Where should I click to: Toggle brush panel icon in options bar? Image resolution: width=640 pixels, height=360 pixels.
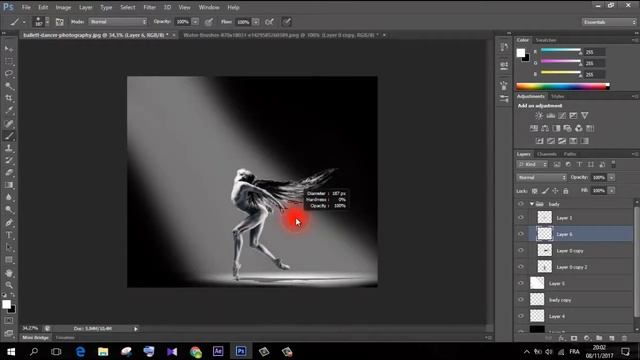click(x=60, y=22)
